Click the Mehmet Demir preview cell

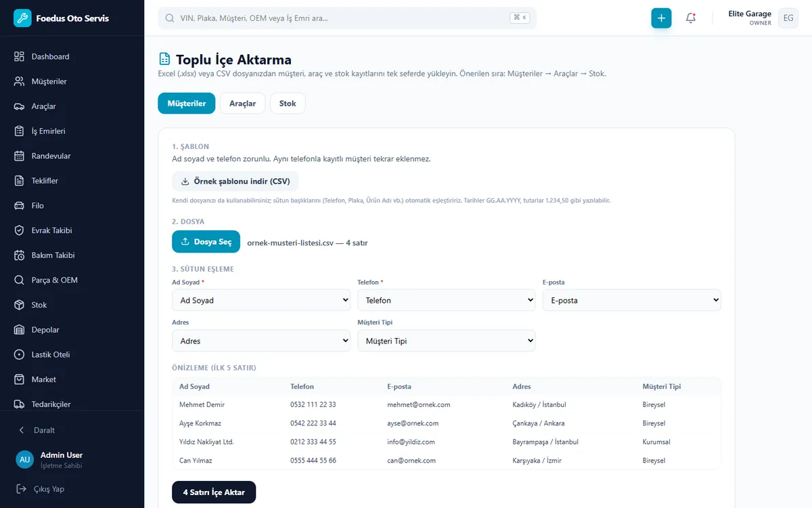coord(202,404)
